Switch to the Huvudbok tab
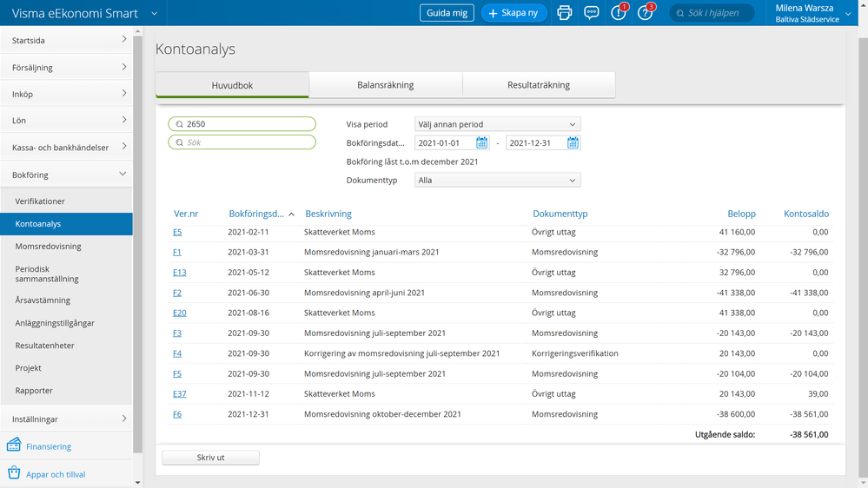Viewport: 868px width, 488px height. tap(232, 84)
